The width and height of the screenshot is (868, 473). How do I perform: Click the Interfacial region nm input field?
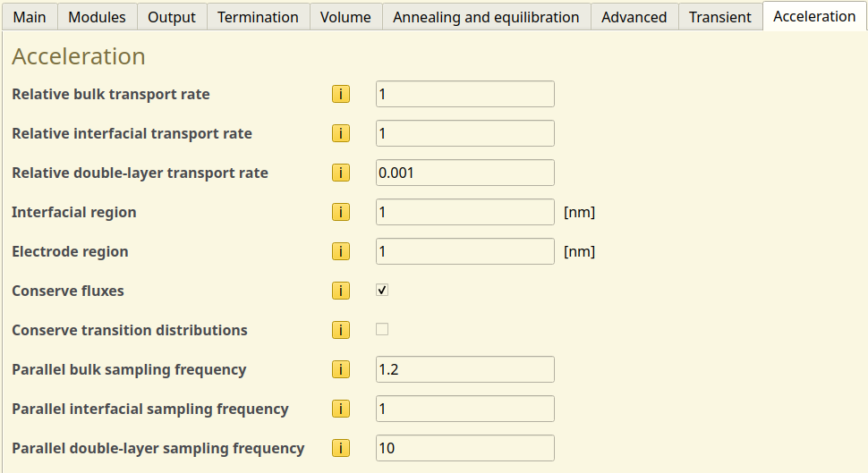pos(464,212)
